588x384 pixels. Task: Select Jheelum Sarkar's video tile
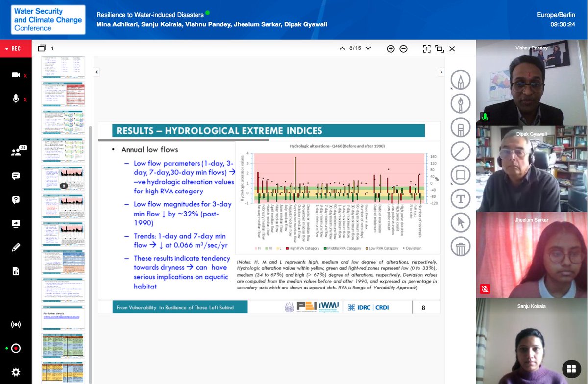click(532, 255)
